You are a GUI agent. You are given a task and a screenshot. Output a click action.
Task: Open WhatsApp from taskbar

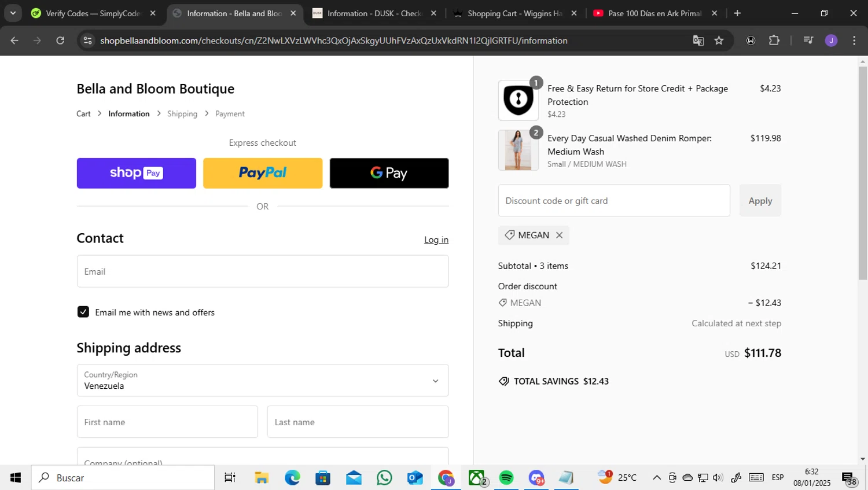click(x=384, y=478)
